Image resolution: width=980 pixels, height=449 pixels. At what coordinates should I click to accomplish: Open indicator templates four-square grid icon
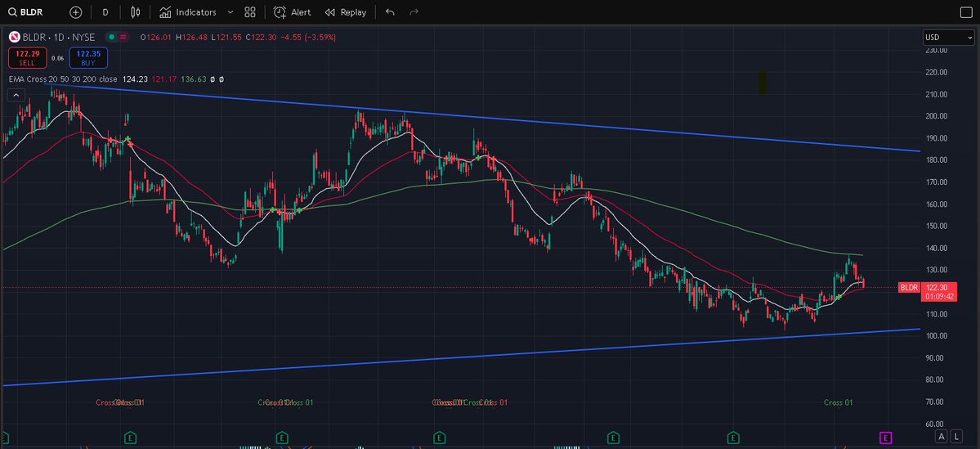250,12
